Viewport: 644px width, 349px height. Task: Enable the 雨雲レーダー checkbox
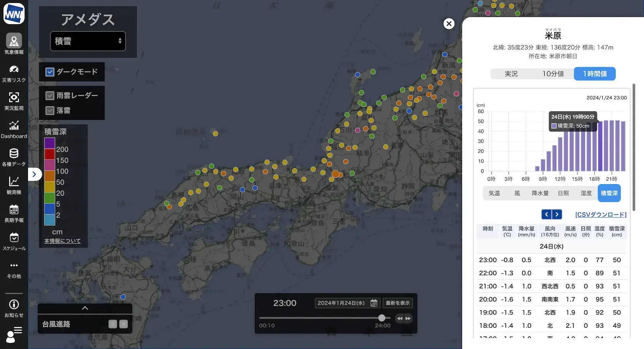pyautogui.click(x=50, y=95)
